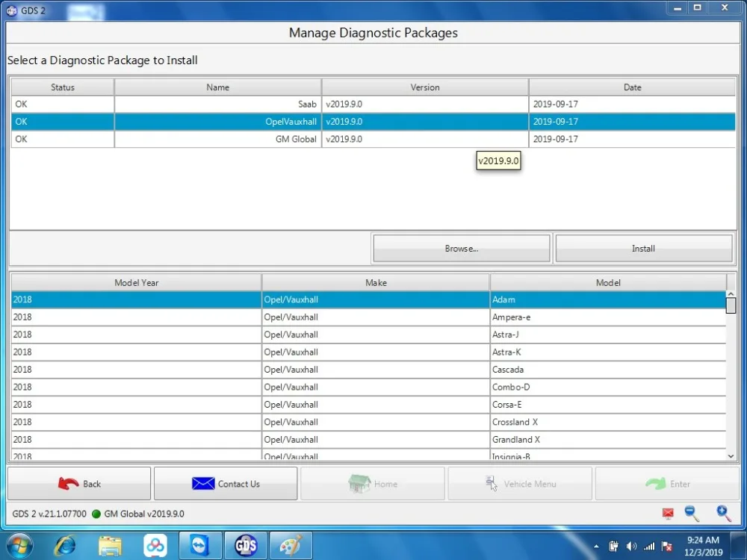Screen dimensions: 747x560
Task: Select the Saab package row
Action: [373, 105]
